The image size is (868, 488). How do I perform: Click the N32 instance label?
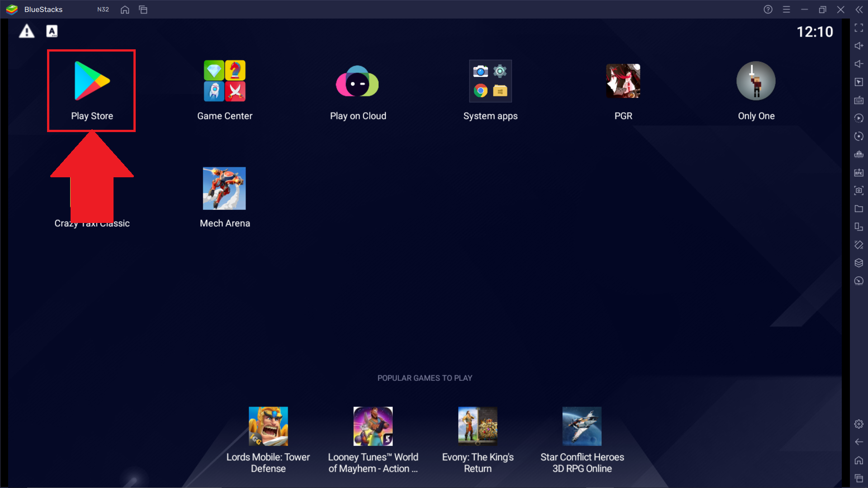(x=103, y=9)
